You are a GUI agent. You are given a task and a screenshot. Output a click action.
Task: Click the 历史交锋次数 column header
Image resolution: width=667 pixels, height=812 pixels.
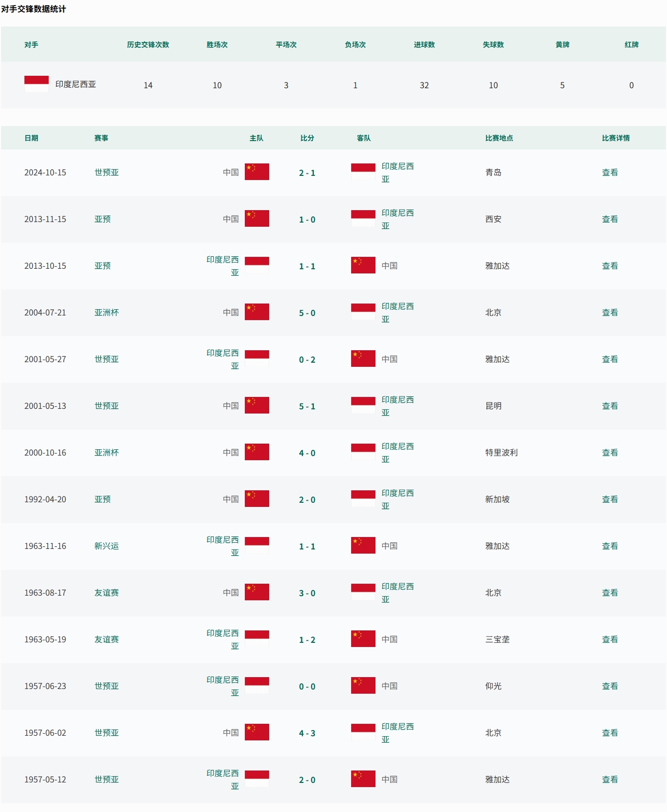[148, 45]
